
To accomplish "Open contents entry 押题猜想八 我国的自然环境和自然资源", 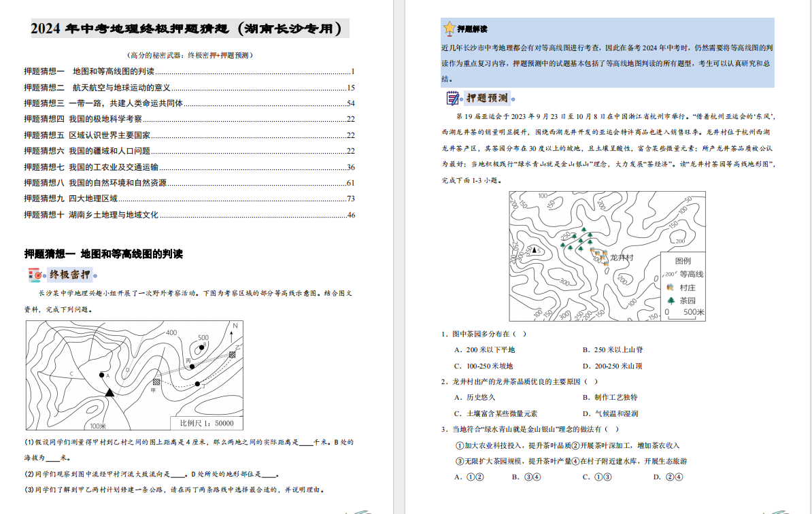I will (x=190, y=183).
